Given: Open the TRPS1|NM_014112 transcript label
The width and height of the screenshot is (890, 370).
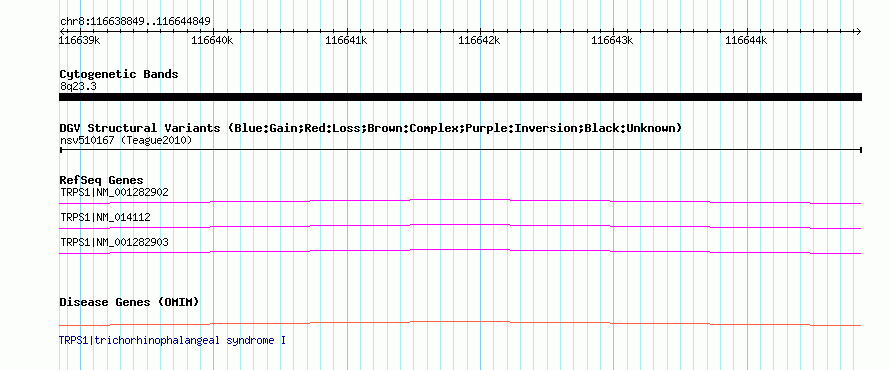Looking at the screenshot, I should coord(106,217).
